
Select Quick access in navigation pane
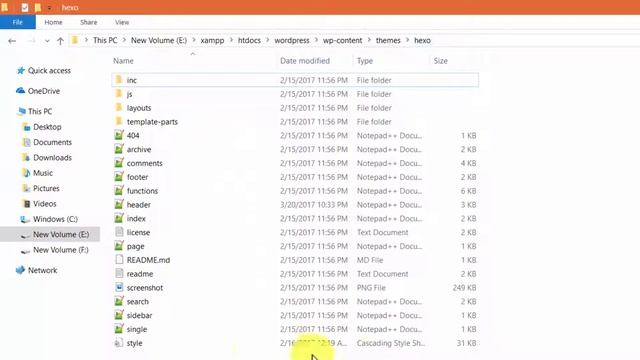point(44,71)
